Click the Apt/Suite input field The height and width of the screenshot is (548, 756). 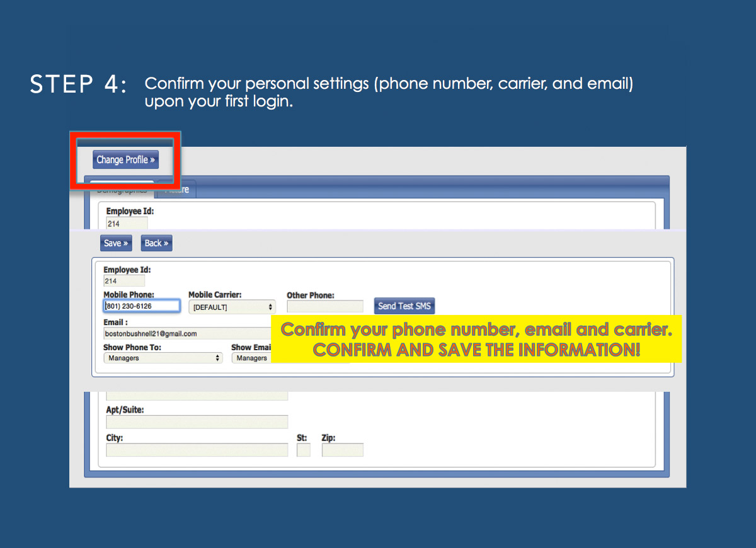tap(197, 422)
